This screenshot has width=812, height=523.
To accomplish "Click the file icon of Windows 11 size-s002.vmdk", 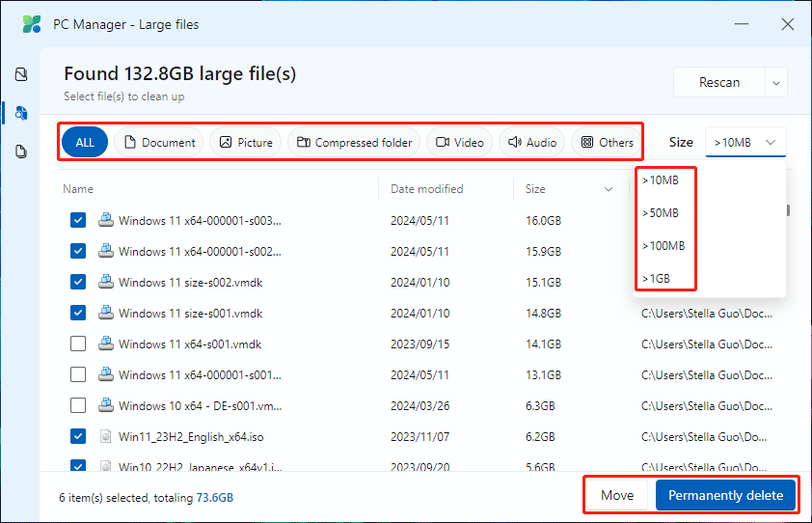I will coord(106,282).
